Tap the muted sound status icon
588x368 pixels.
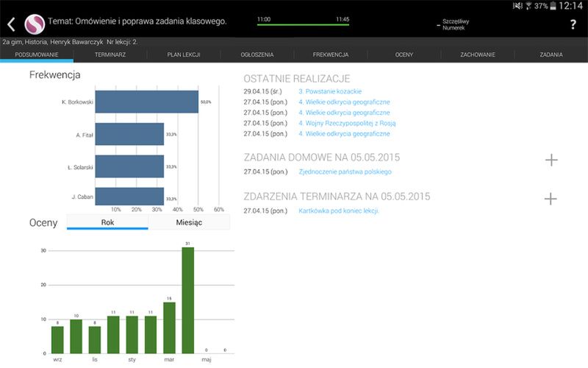tap(517, 6)
